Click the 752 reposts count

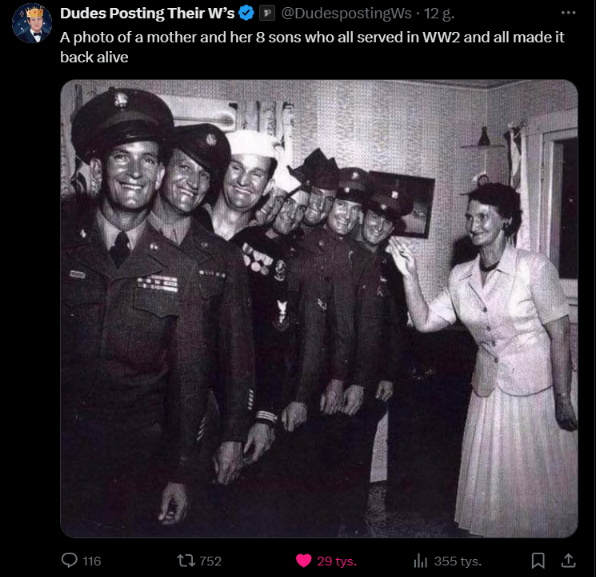coord(210,561)
